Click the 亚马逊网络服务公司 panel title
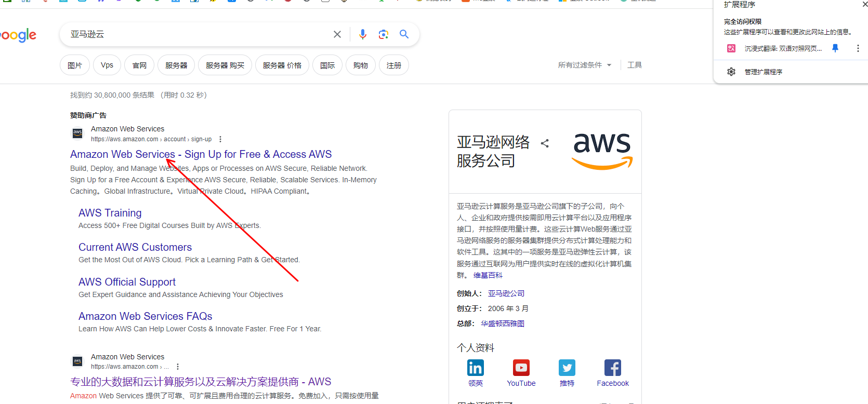 [x=493, y=151]
